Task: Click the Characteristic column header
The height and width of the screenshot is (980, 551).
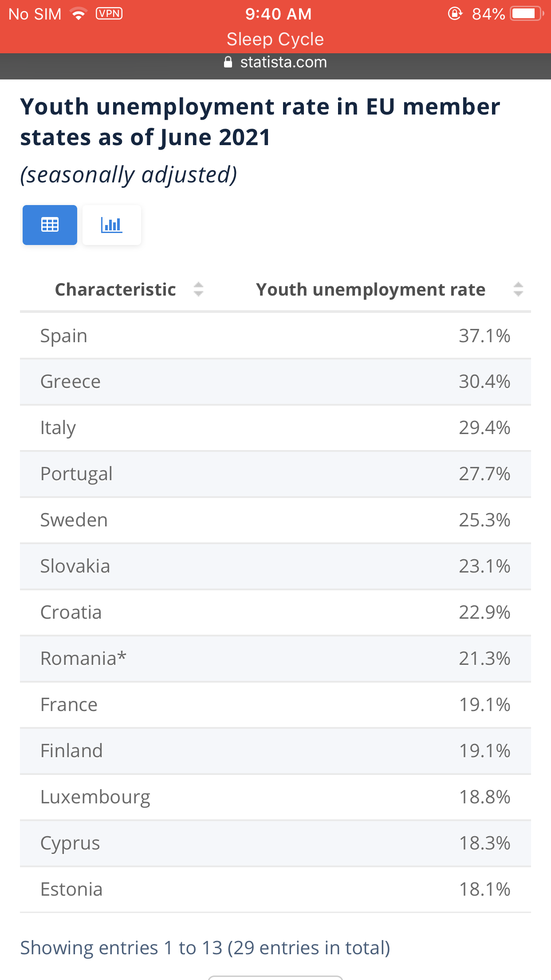Action: click(115, 289)
